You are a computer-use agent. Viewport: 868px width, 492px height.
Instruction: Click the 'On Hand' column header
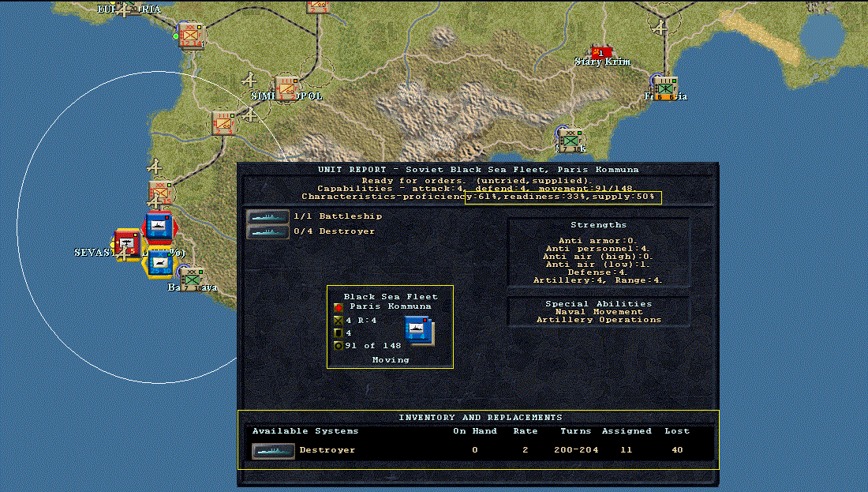click(475, 431)
